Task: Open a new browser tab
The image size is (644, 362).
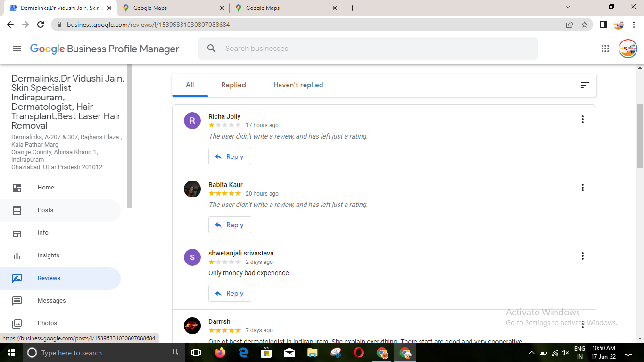Action: click(353, 8)
